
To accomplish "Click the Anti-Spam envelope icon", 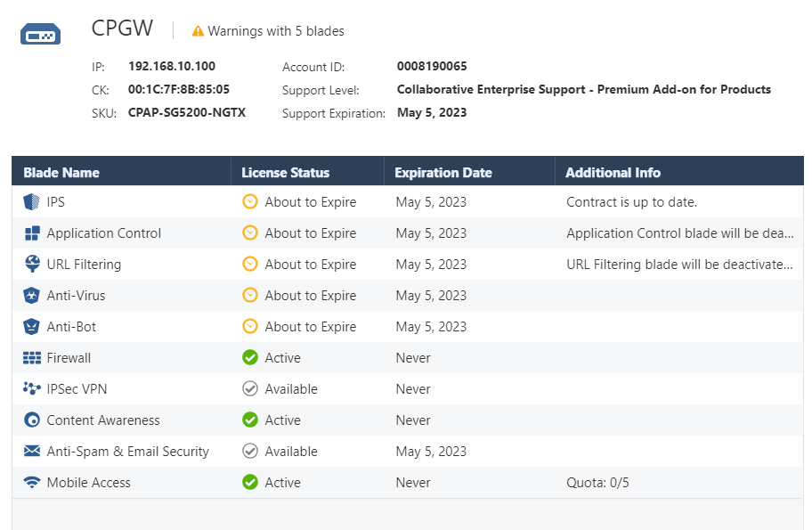I will click(32, 452).
